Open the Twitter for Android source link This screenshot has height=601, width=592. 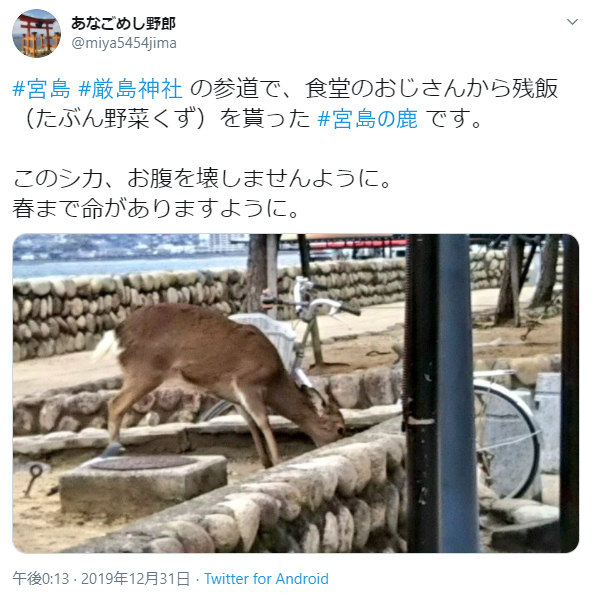(x=266, y=579)
